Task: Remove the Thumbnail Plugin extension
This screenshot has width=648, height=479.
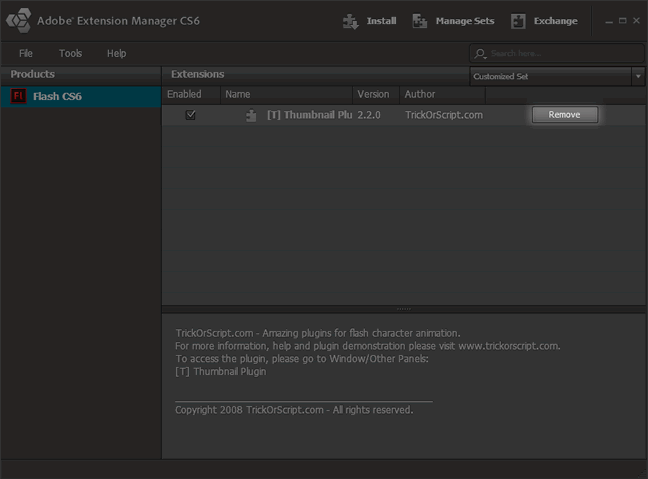Action: [565, 114]
